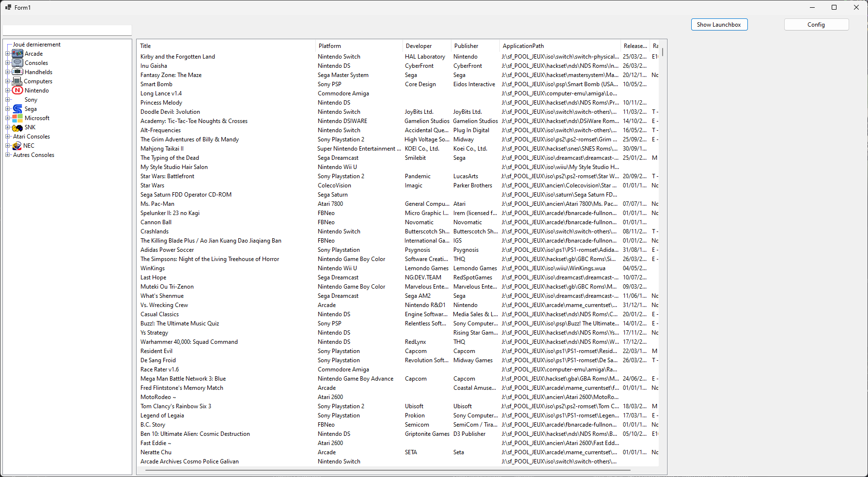Select Fantasy Zone: The Maze row
Screen dimensions: 868x477
(398, 75)
